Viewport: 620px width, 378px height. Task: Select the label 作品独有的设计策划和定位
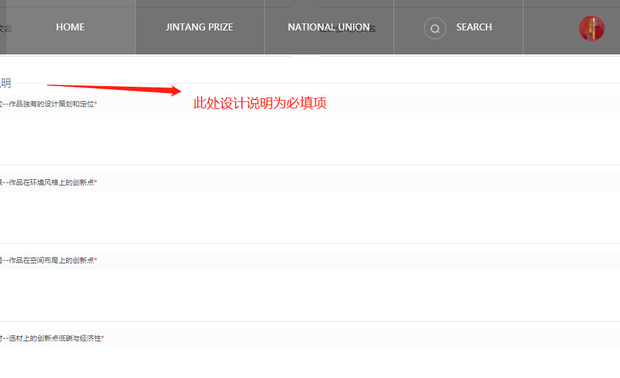pos(51,104)
